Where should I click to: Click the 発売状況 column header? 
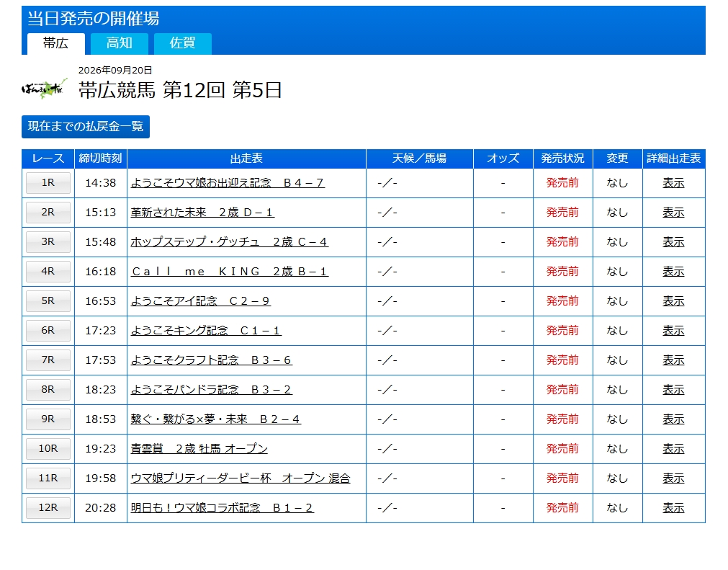coord(562,159)
